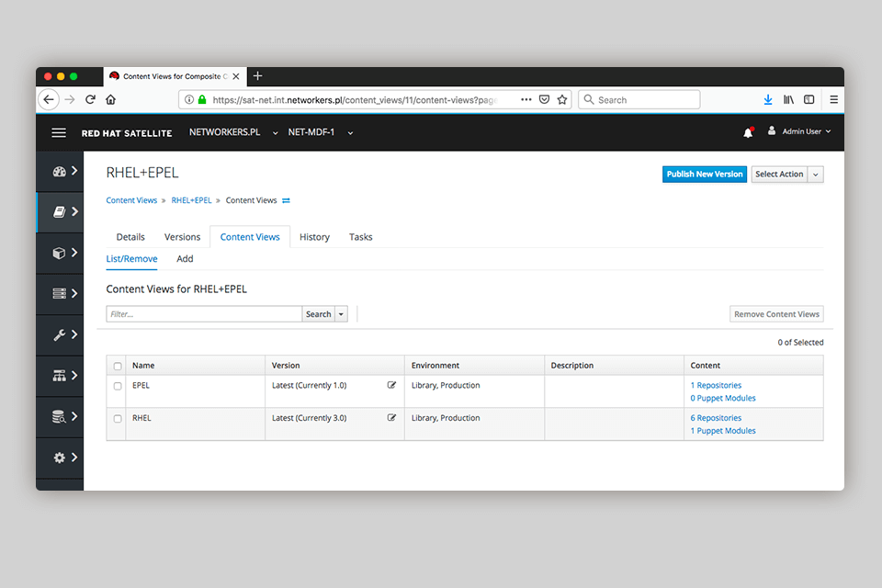Click the Red Hat Satellite logo

pyautogui.click(x=127, y=133)
